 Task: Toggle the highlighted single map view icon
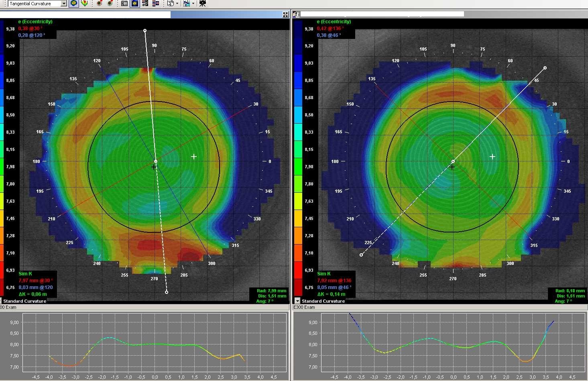135,3
